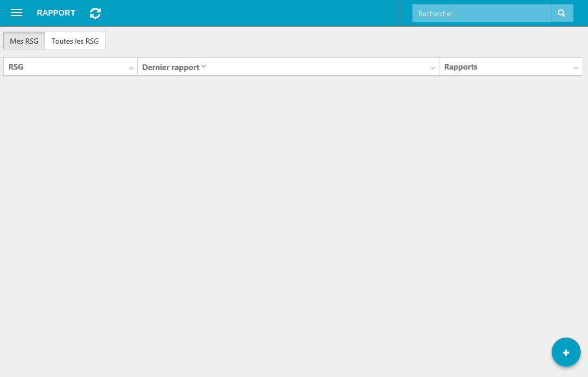Click the magnifying glass search button
The height and width of the screenshot is (377, 588).
coord(562,13)
